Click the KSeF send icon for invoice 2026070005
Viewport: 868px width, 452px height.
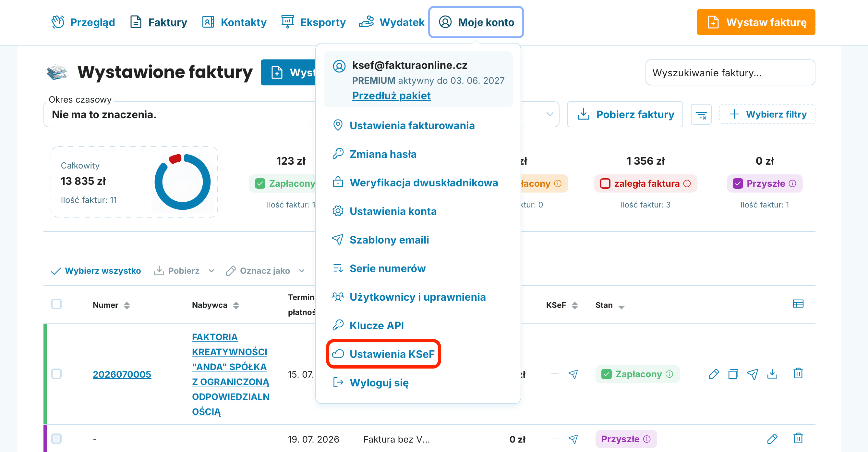573,374
